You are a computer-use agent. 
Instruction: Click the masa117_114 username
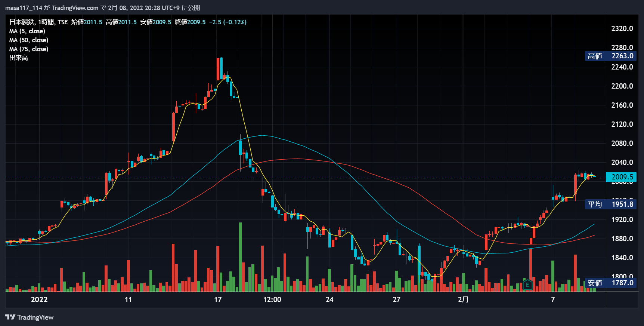click(x=24, y=8)
